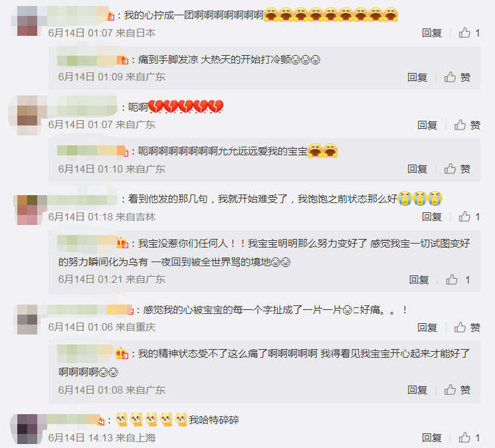The image size is (495, 448).
Task: Like the 01:18 comment from 吉林
Action: click(469, 216)
